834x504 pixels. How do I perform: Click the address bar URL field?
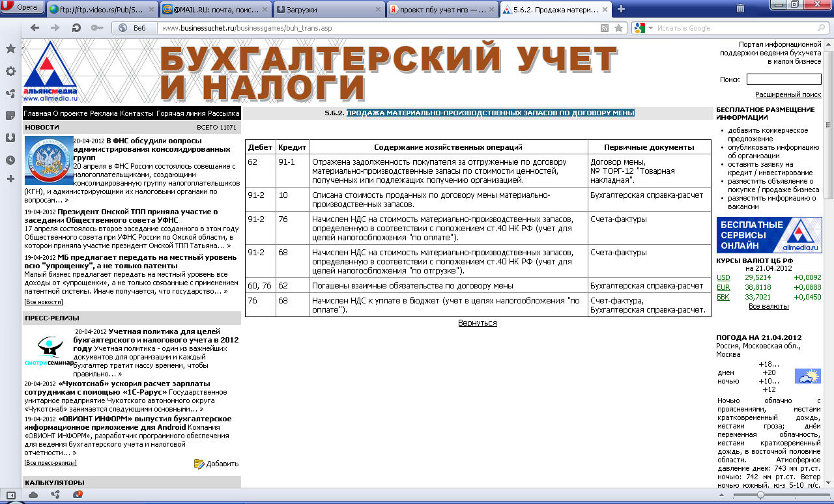(378, 28)
